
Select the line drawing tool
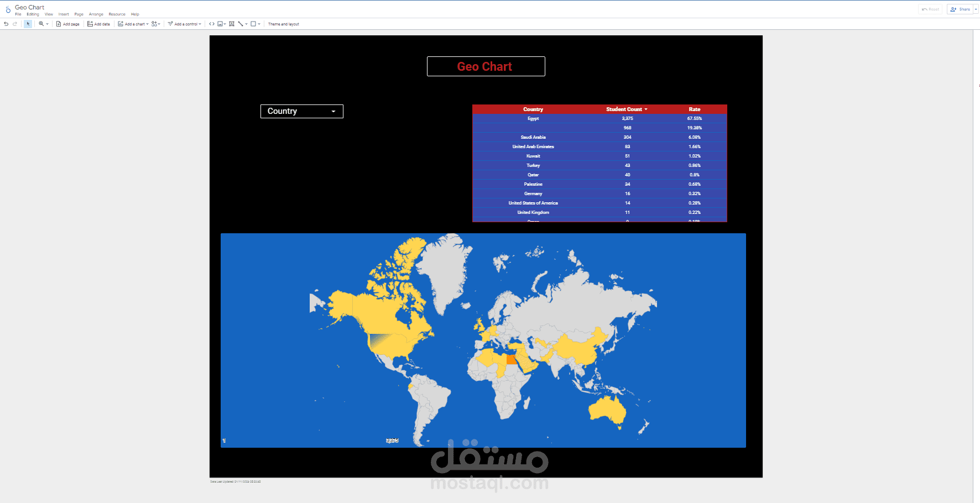coord(241,24)
